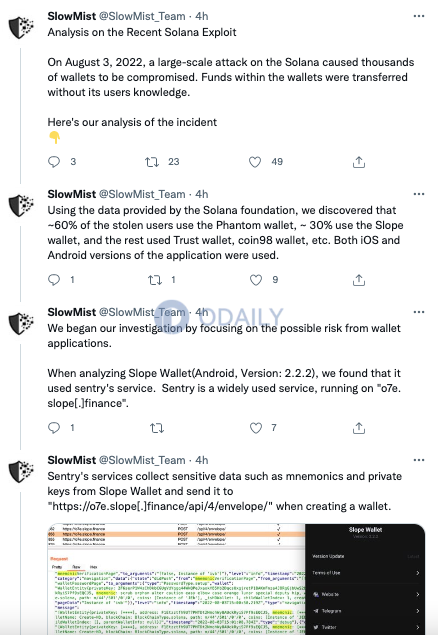Image resolution: width=438 pixels, height=635 pixels.
Task: Like the Phantom wallet statistics tweet
Action: click(x=255, y=280)
